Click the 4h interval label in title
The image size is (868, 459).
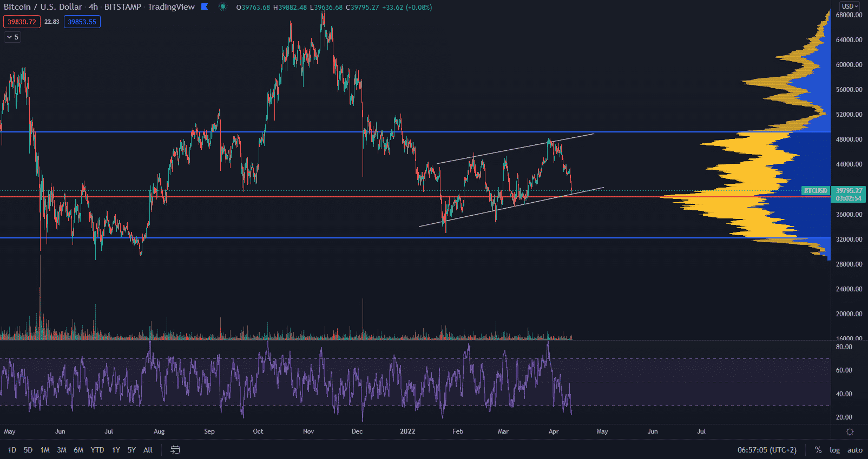pos(93,7)
